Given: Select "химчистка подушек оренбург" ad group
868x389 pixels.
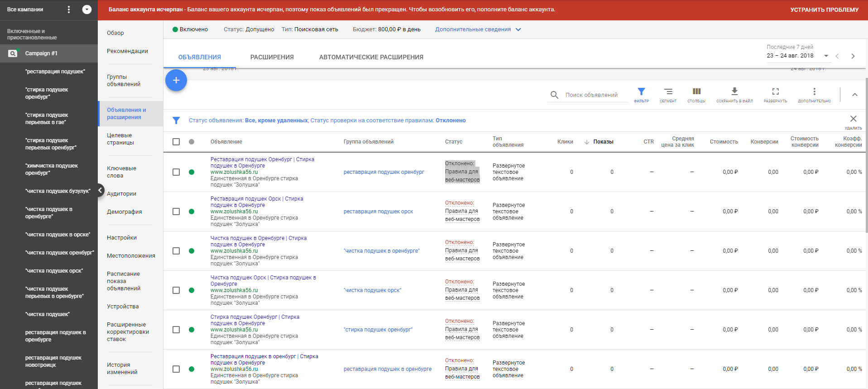Looking at the screenshot, I should pyautogui.click(x=52, y=169).
